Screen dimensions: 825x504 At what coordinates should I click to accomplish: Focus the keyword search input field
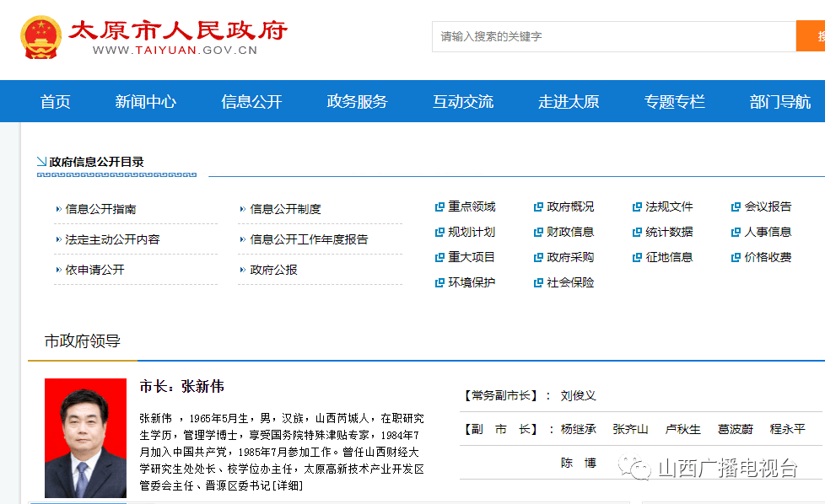[x=614, y=36]
